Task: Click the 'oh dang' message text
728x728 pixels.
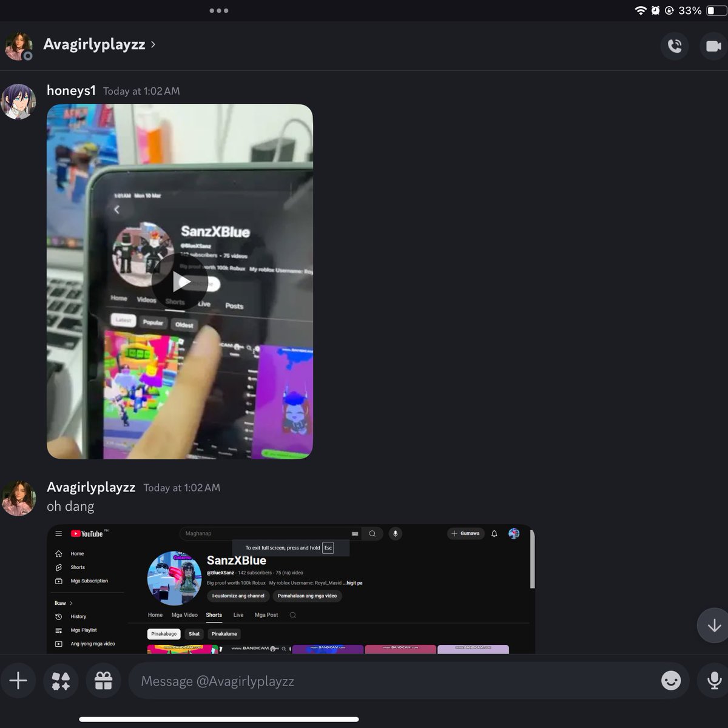Action: [70, 506]
